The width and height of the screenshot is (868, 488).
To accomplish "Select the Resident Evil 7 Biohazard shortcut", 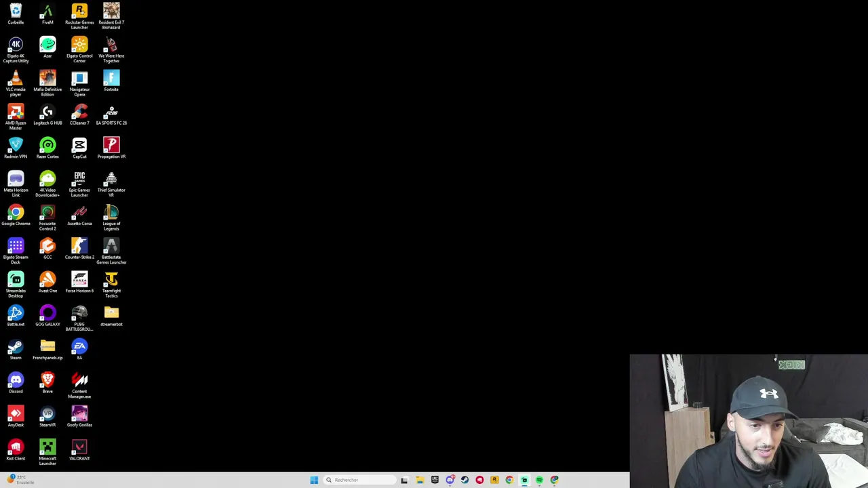I will (111, 16).
